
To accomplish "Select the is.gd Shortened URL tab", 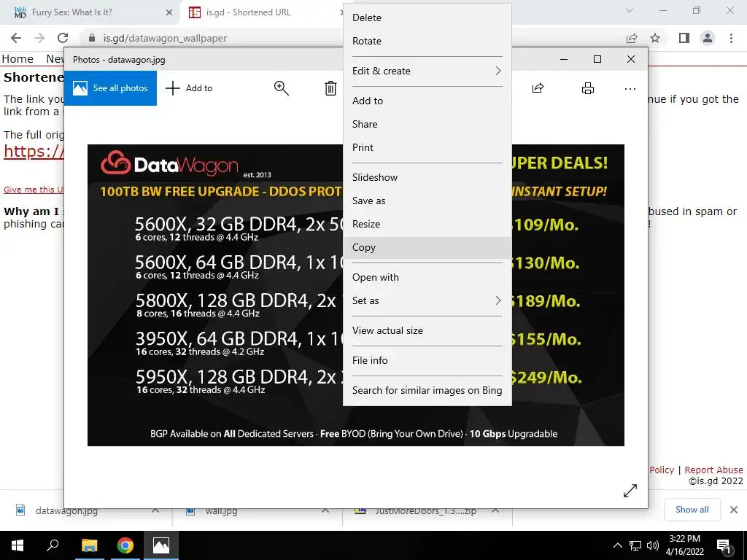I will point(261,12).
